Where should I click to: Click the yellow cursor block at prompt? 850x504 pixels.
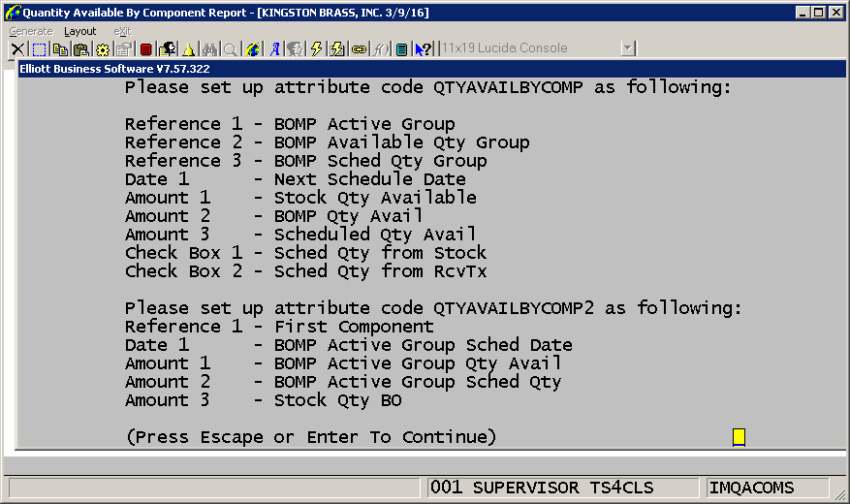click(x=739, y=437)
